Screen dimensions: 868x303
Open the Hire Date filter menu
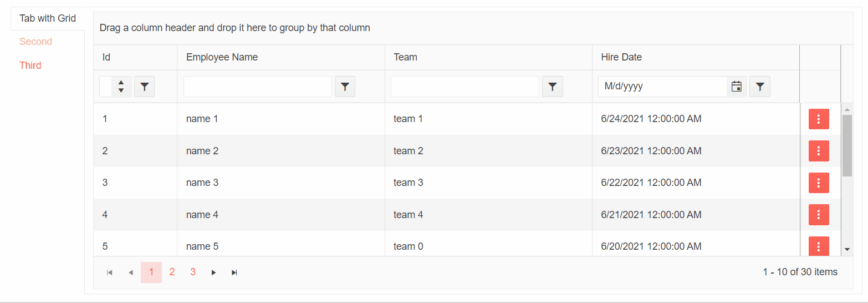759,87
